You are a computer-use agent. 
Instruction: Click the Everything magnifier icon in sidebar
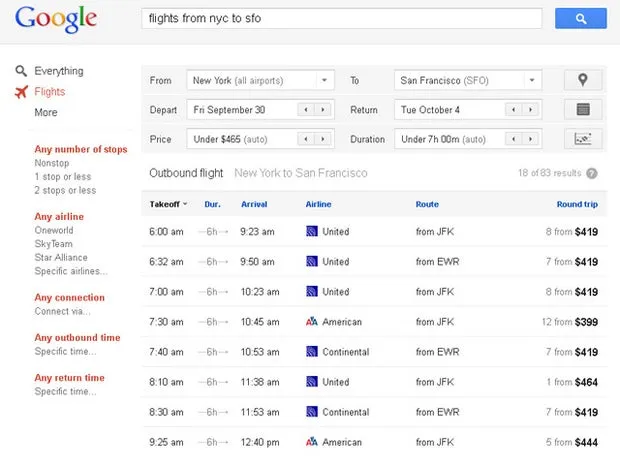point(21,71)
